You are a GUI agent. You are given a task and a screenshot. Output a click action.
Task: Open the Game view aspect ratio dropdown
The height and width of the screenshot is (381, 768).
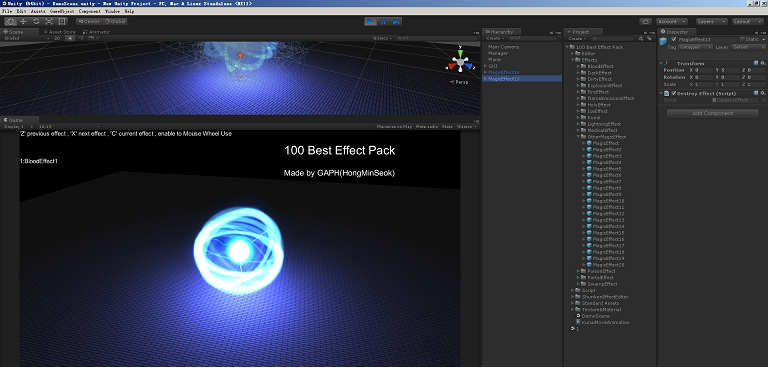coord(68,126)
